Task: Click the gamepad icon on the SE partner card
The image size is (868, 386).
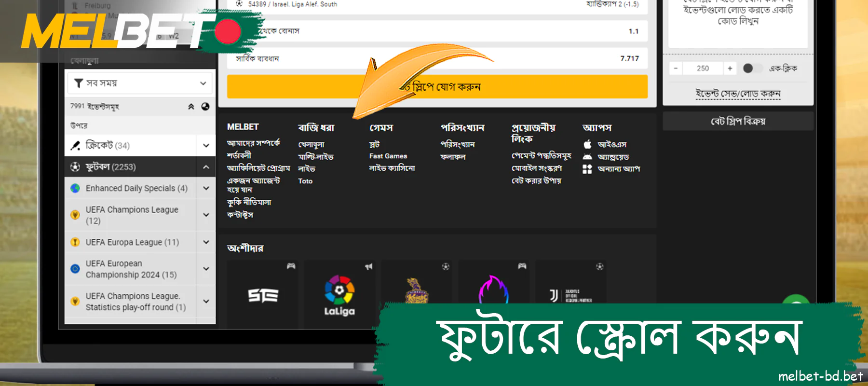Action: [291, 266]
